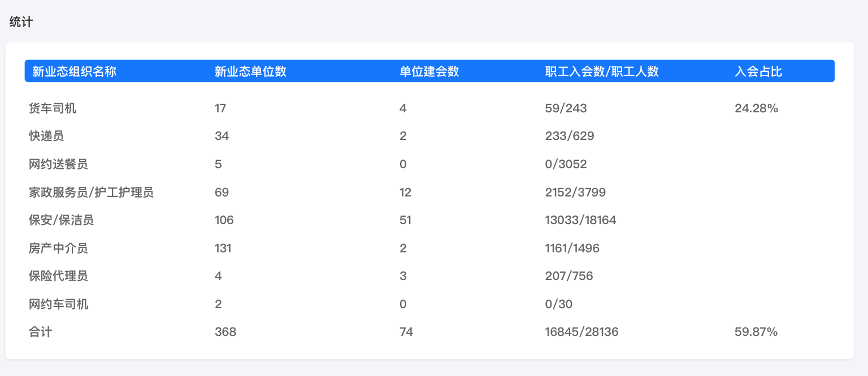The width and height of the screenshot is (868, 376).
Task: Click the 网约车司机 row label
Action: pos(58,304)
